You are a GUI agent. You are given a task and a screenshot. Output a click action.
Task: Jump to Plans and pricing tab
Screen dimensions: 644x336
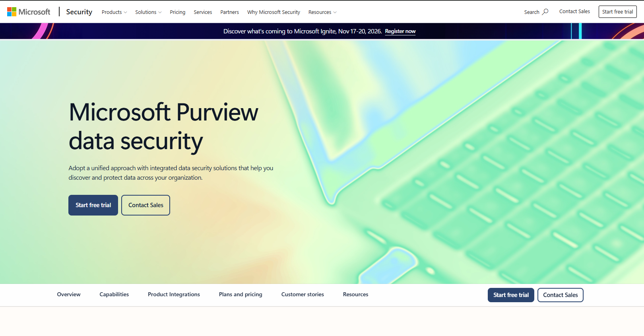point(241,295)
